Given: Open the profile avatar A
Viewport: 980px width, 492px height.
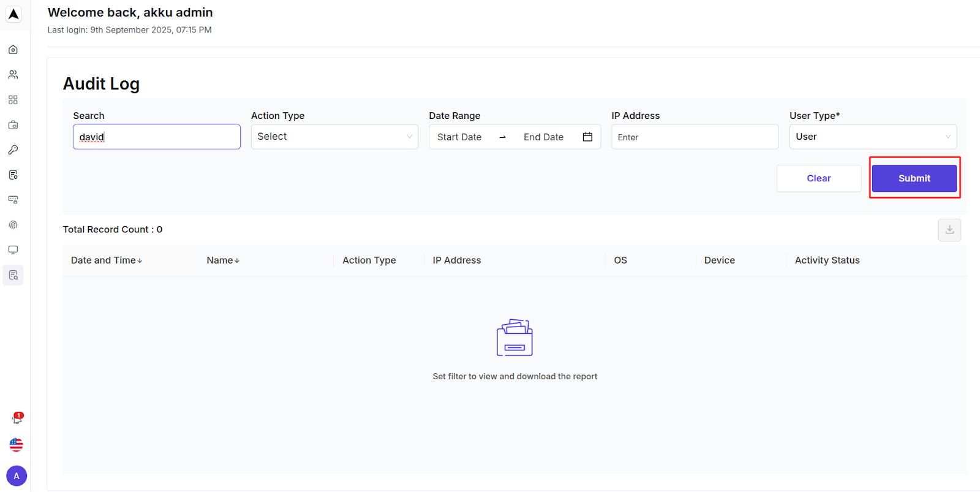Looking at the screenshot, I should point(17,476).
